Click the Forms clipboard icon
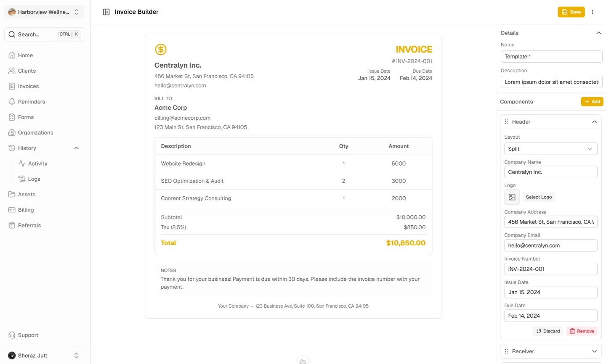 click(12, 117)
